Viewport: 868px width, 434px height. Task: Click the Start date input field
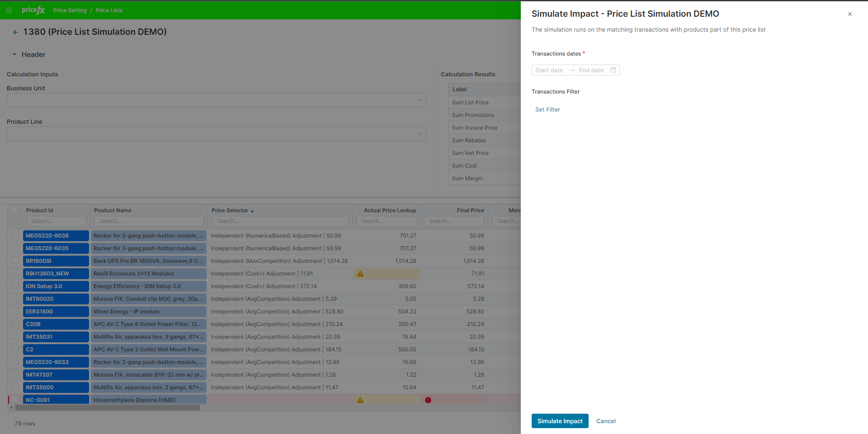[549, 70]
